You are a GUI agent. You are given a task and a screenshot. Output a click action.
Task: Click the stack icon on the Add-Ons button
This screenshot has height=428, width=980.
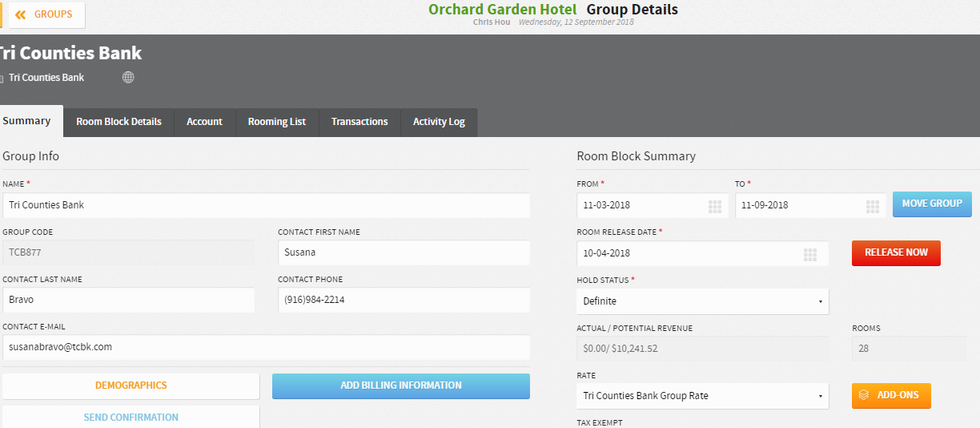(x=864, y=395)
